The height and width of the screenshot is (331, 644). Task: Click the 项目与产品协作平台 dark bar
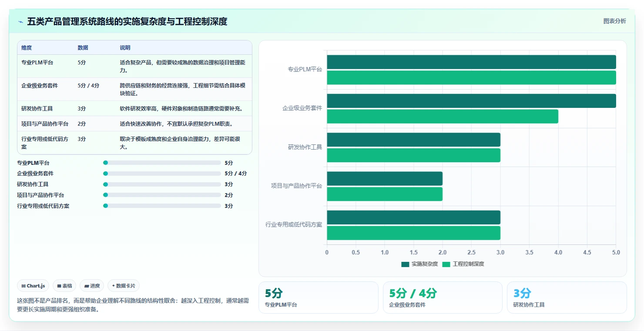pyautogui.click(x=385, y=178)
